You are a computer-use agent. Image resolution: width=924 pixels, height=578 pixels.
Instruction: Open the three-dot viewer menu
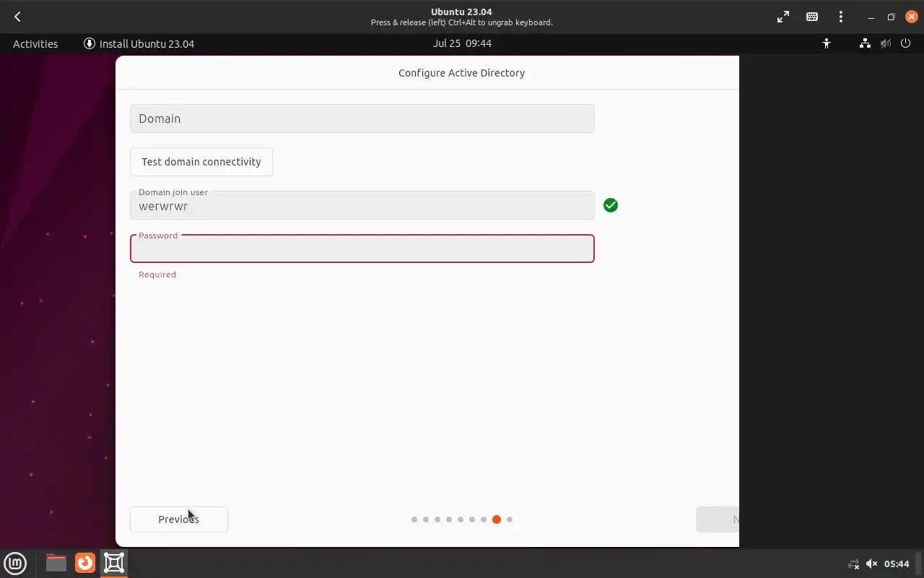[841, 17]
